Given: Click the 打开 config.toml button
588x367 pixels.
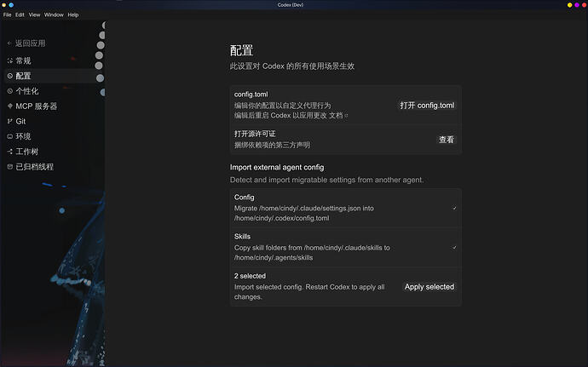Looking at the screenshot, I should [427, 106].
